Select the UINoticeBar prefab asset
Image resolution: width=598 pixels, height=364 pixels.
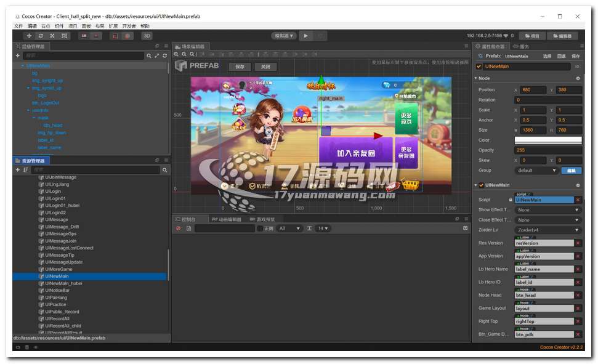(57, 290)
